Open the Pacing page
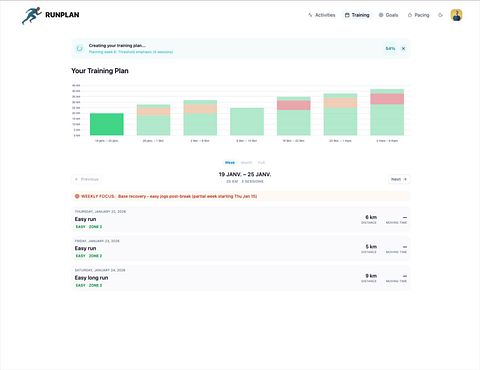Image resolution: width=480 pixels, height=370 pixels. [418, 15]
